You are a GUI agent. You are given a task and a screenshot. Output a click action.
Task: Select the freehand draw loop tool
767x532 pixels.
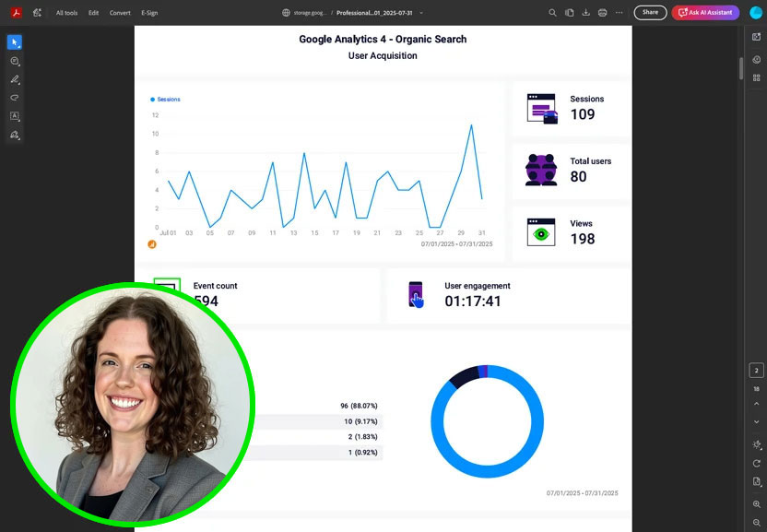pyautogui.click(x=15, y=98)
